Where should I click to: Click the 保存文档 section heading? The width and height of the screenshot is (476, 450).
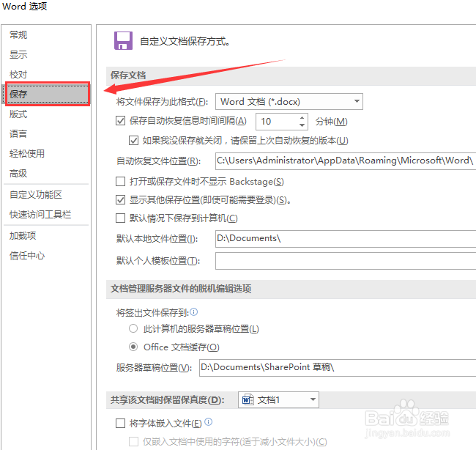coord(128,75)
